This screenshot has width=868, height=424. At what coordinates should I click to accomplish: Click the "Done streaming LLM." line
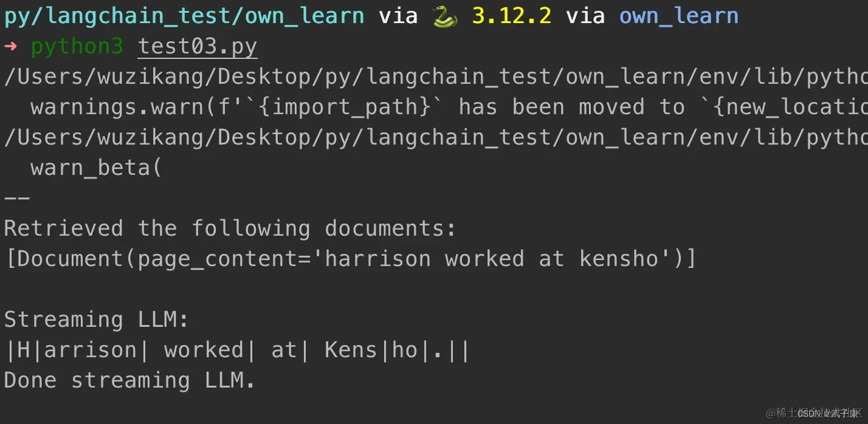coord(129,381)
